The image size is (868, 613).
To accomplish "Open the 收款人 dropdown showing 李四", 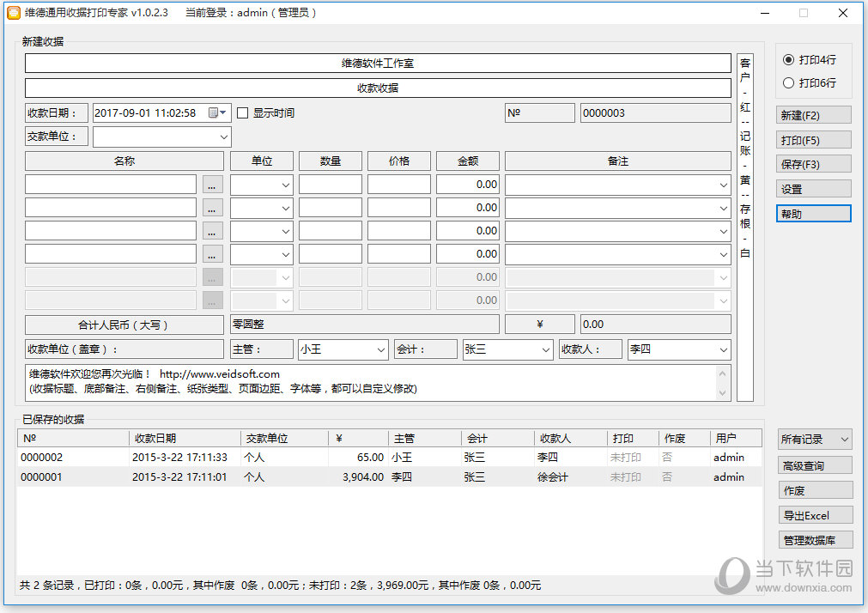I will [723, 349].
